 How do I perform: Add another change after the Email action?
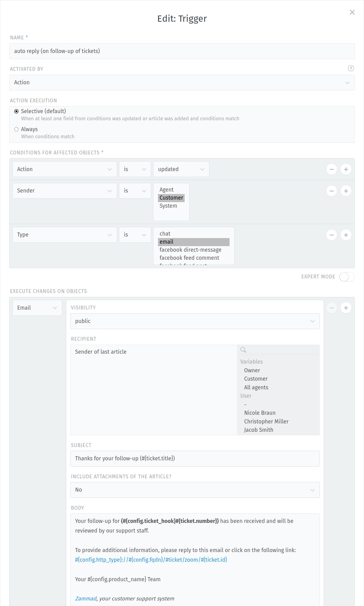346,308
